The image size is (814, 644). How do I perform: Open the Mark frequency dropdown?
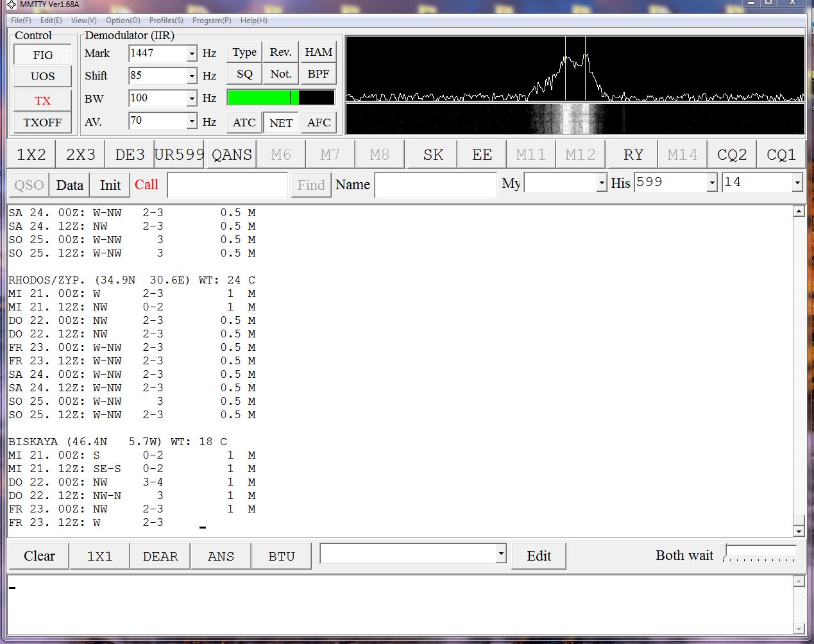click(191, 54)
